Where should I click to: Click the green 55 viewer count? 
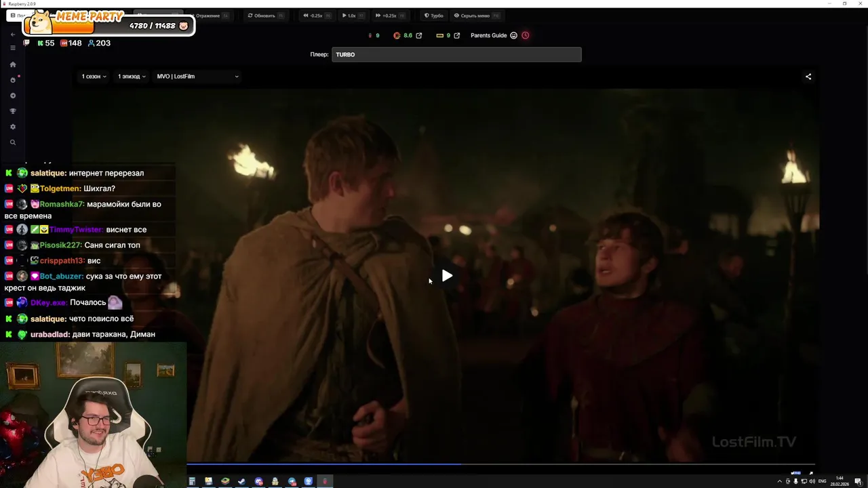[45, 43]
